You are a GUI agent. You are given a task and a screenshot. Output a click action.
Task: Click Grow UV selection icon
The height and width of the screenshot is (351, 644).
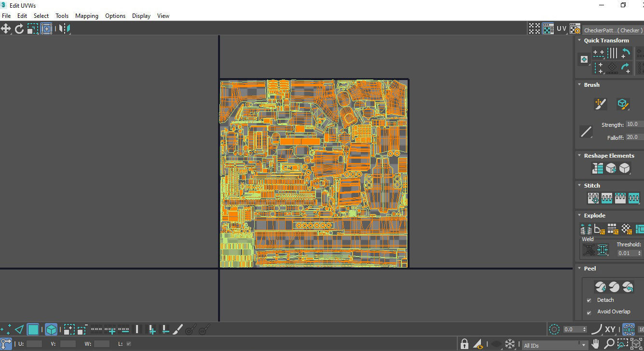click(x=69, y=330)
